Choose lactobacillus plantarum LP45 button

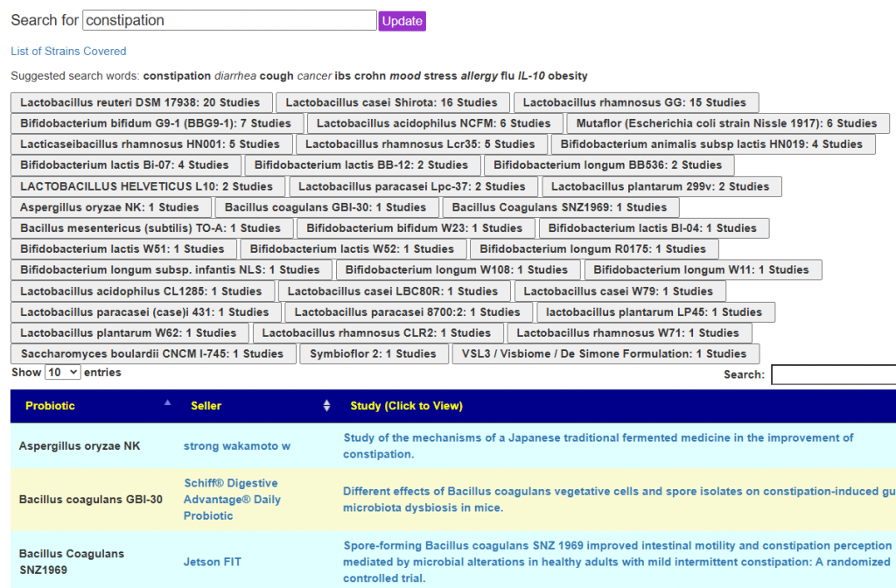(x=654, y=312)
